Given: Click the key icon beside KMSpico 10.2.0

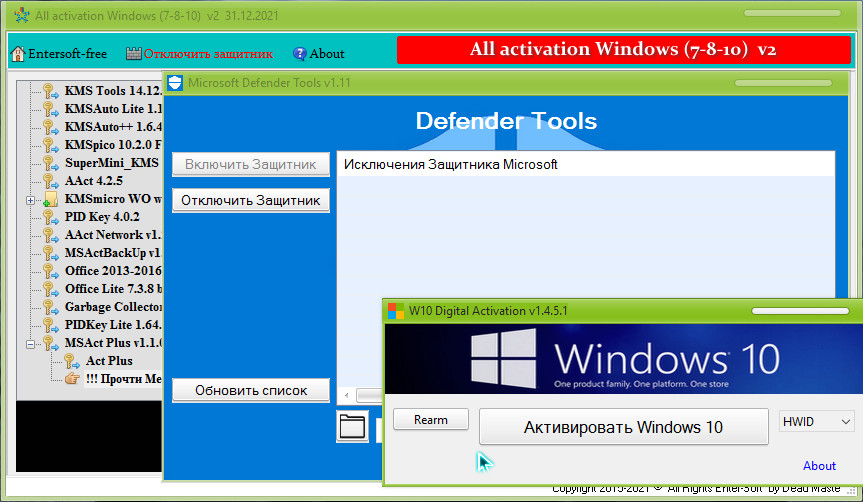Looking at the screenshot, I should (x=50, y=145).
